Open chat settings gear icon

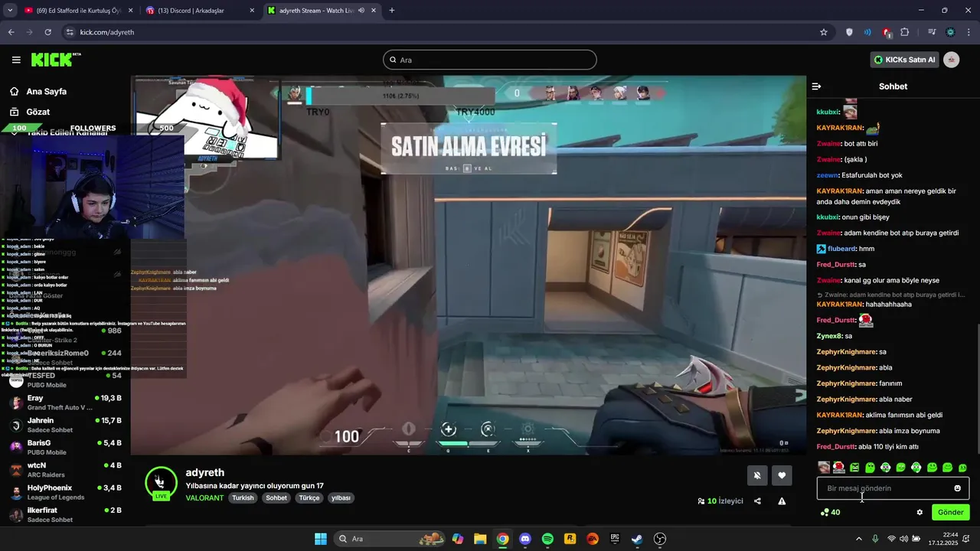pyautogui.click(x=920, y=512)
